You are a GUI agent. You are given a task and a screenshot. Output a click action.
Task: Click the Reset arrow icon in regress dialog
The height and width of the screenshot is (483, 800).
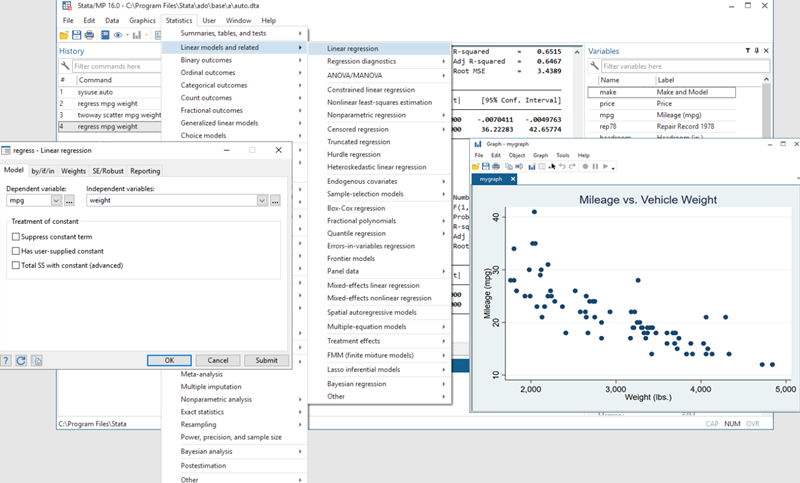point(21,361)
